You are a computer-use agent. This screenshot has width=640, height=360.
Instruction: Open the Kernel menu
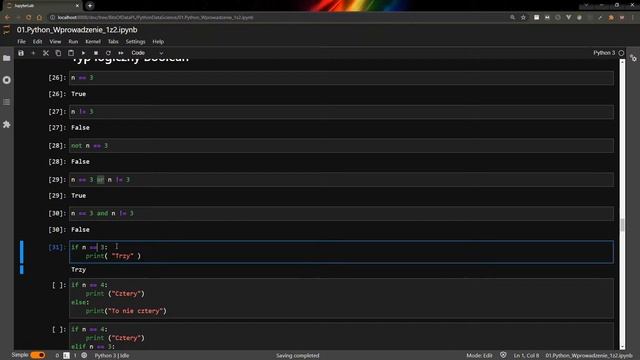click(93, 42)
